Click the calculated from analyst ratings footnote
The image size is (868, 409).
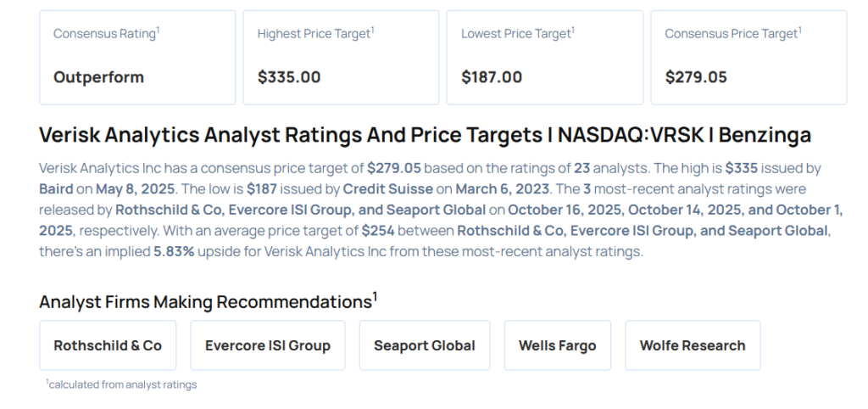point(121,384)
